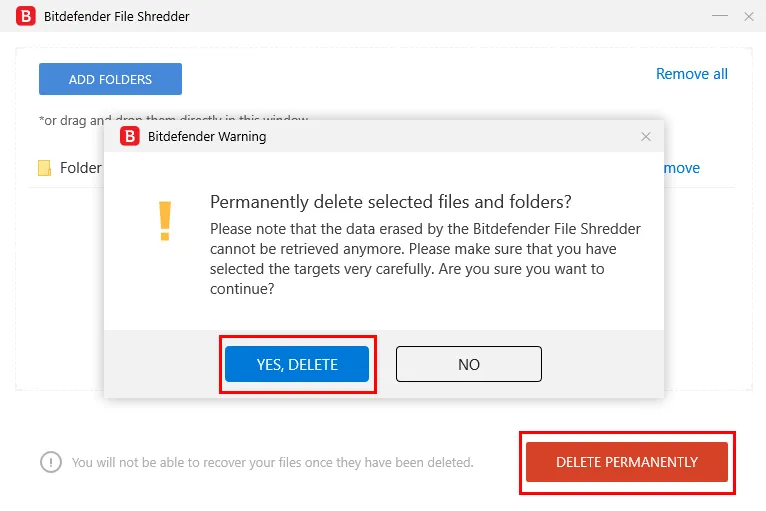Click the Remove all link

(x=692, y=74)
